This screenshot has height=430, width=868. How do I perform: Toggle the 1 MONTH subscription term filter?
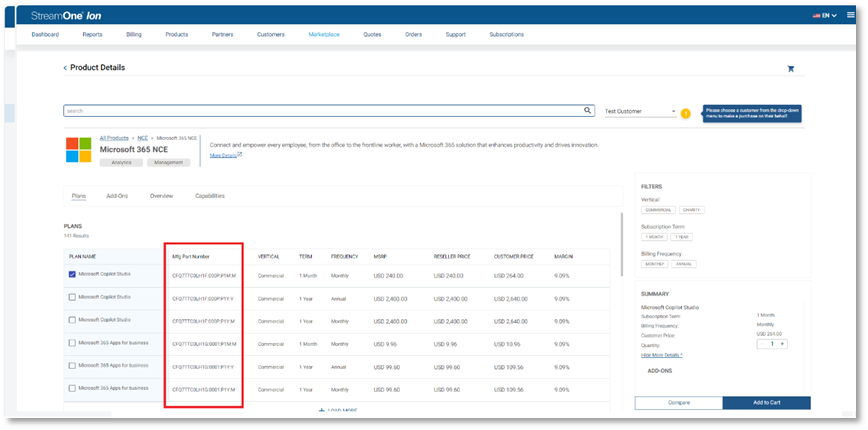pos(654,237)
